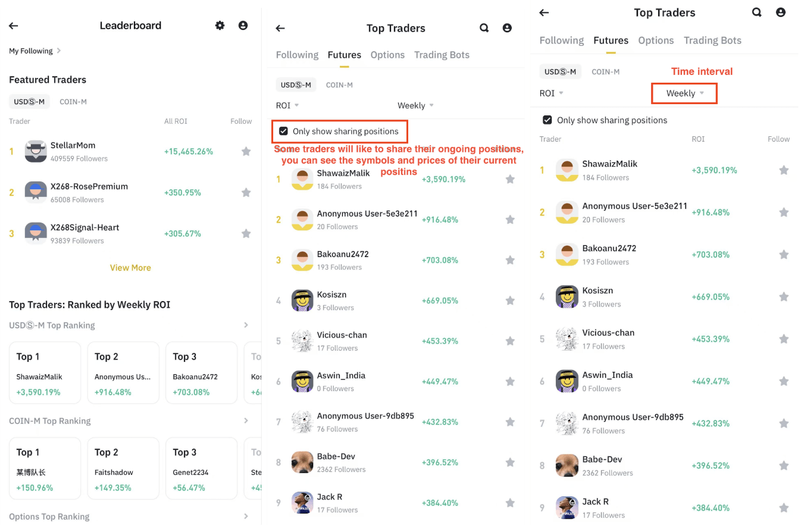The height and width of the screenshot is (532, 801).
Task: Tap the back arrow on the Top Traders panel
Action: click(x=280, y=28)
